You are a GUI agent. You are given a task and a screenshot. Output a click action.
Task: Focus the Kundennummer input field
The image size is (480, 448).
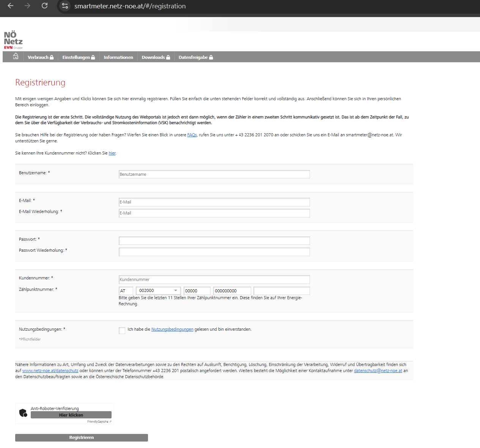coord(214,279)
